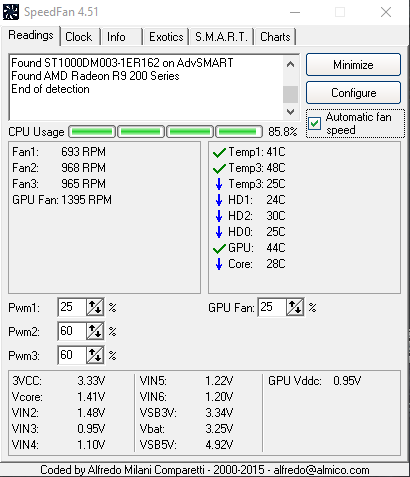
Task: Open the S.M.A.R.T. tab
Action: tap(221, 37)
